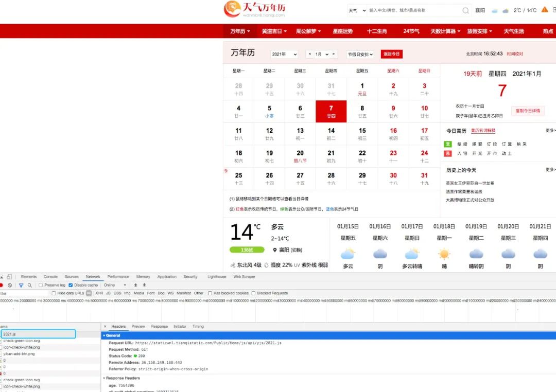Click the 复制今日详情 button
Viewport: 556px width, 392px height.
pyautogui.click(x=528, y=111)
